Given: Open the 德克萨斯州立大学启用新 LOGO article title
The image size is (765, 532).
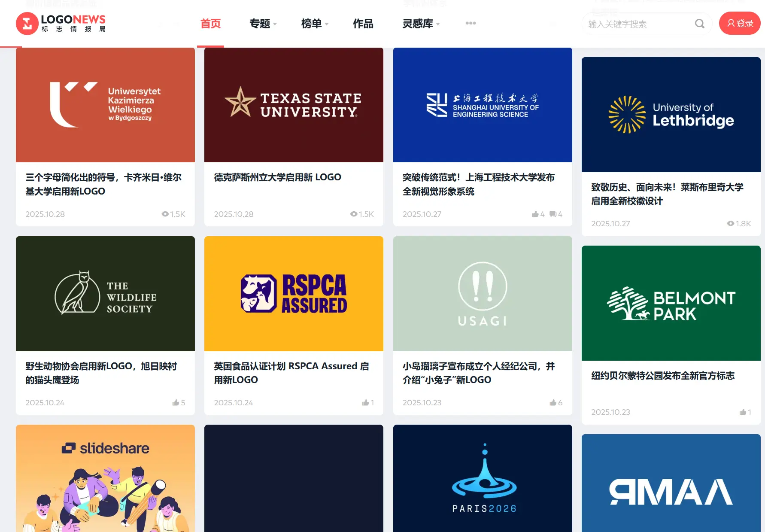Looking at the screenshot, I should 277,177.
